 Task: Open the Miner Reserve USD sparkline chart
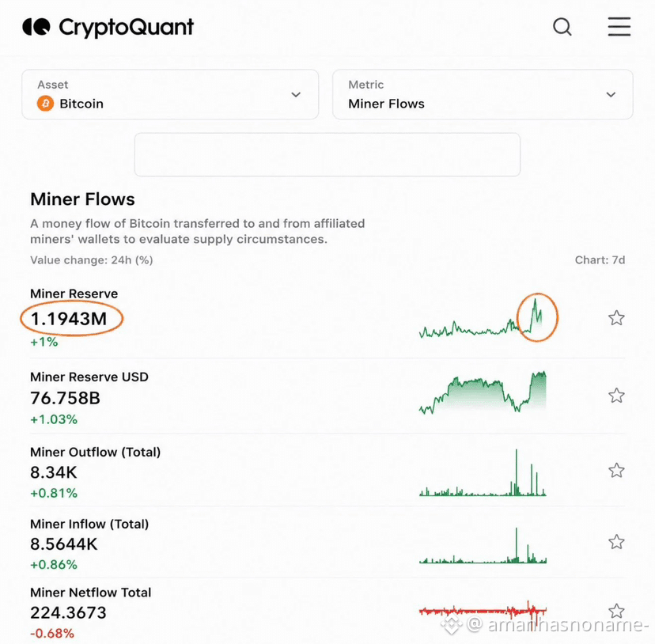tap(483, 392)
